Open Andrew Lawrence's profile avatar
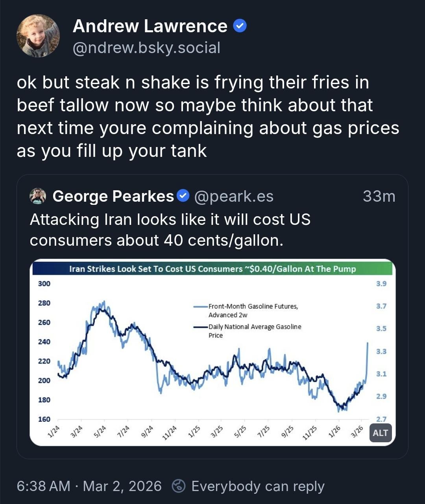 pyautogui.click(x=38, y=36)
